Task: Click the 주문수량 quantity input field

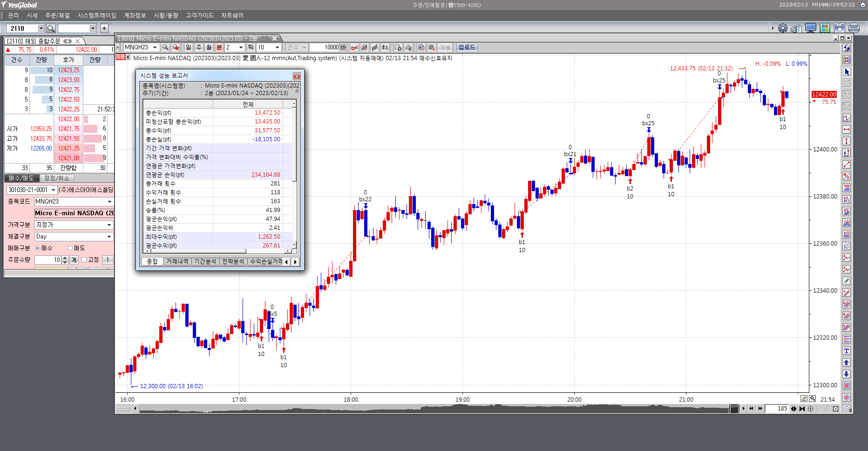Action: coord(48,260)
